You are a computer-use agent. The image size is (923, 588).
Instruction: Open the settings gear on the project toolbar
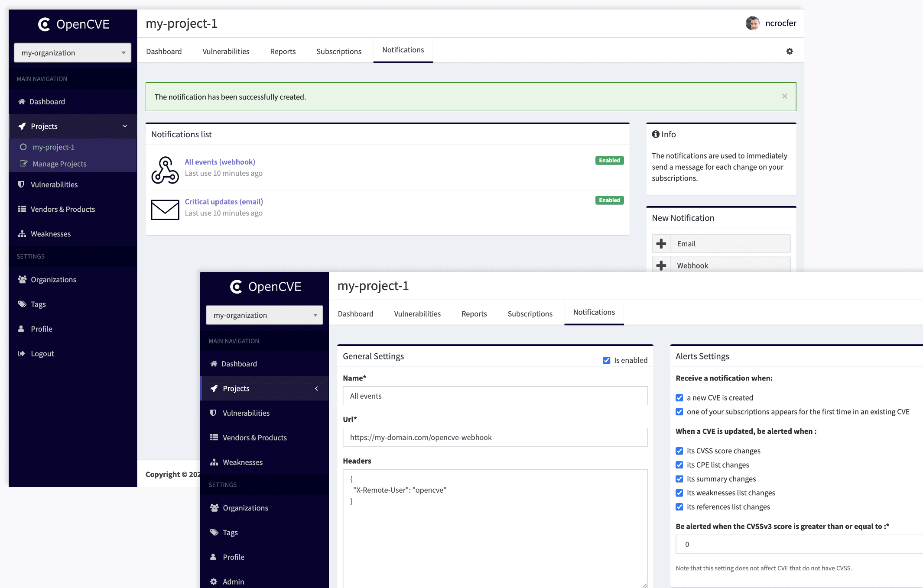[790, 51]
